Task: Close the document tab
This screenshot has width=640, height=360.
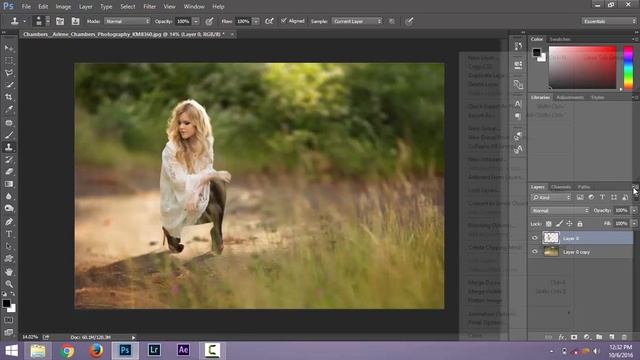Action: 232,34
